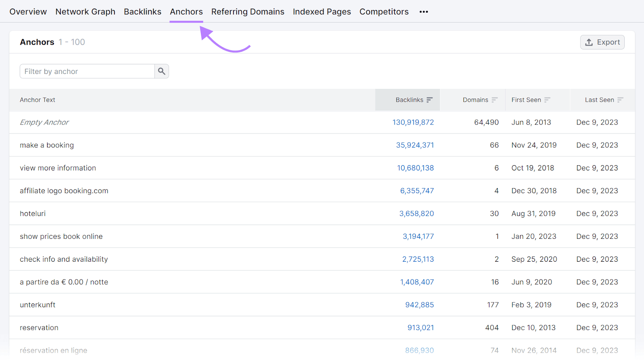Open the Competitors tab

(384, 12)
